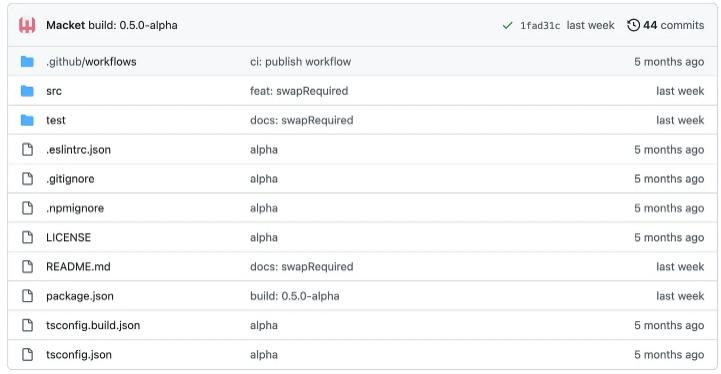Open the .npmignore file

(x=75, y=208)
